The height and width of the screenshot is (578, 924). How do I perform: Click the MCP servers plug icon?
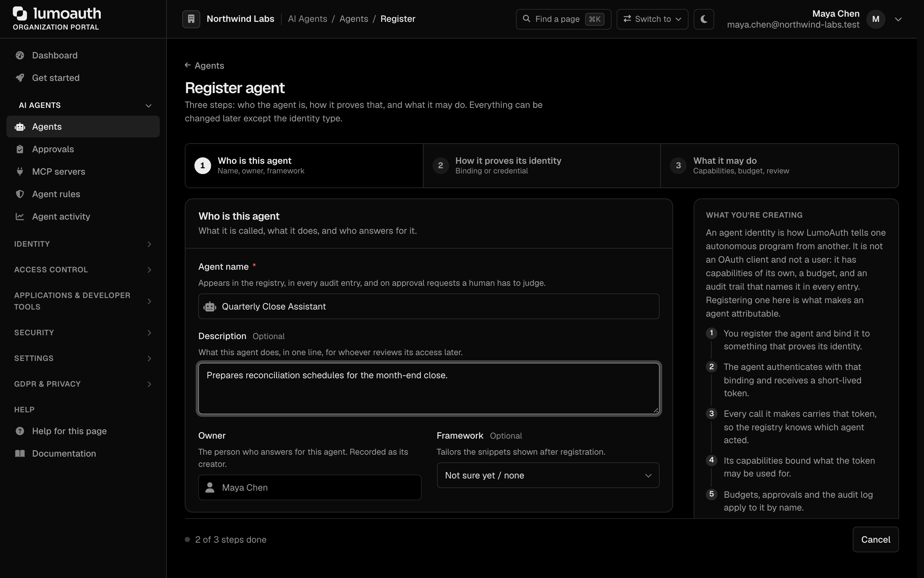pos(20,172)
